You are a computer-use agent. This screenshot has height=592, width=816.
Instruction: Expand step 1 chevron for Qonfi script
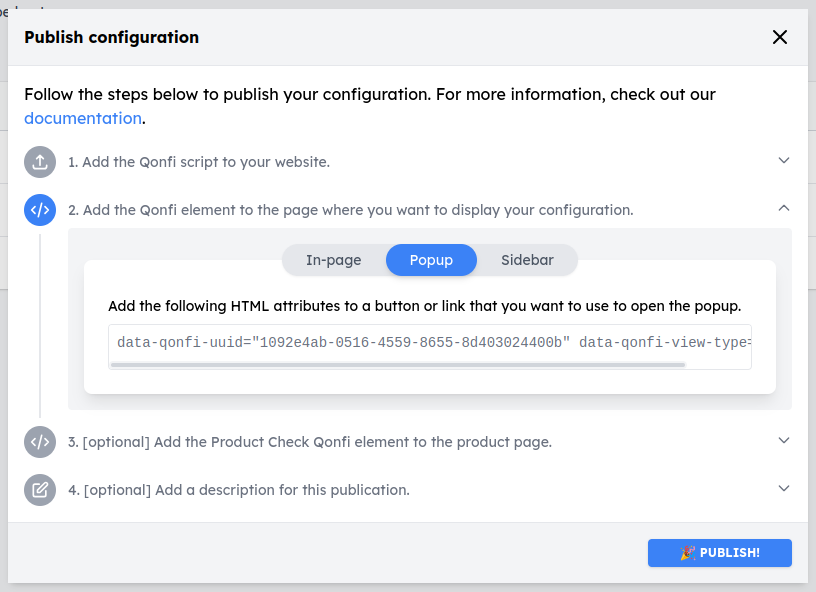point(784,160)
